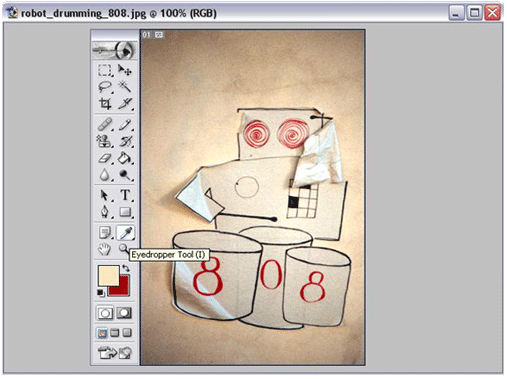
Task: Select the Pencil tool
Action: [125, 125]
